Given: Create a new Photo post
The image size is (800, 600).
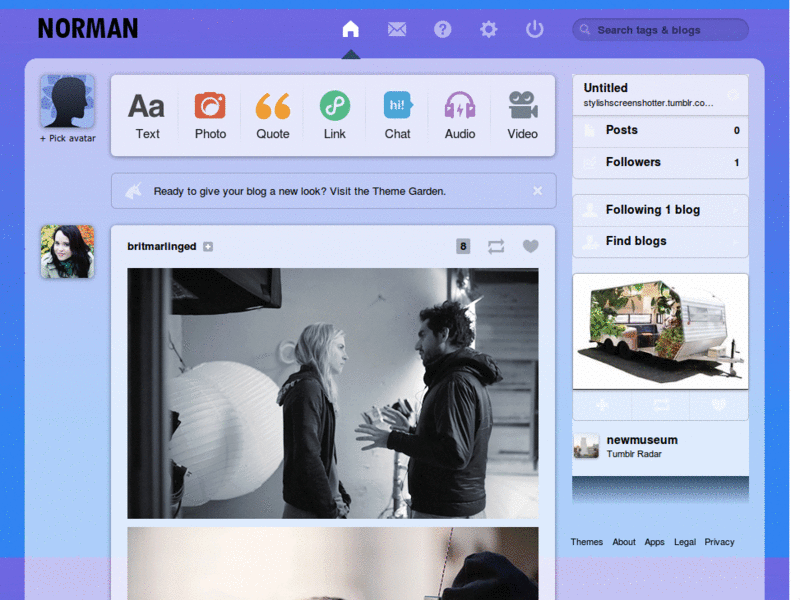Looking at the screenshot, I should point(210,116).
